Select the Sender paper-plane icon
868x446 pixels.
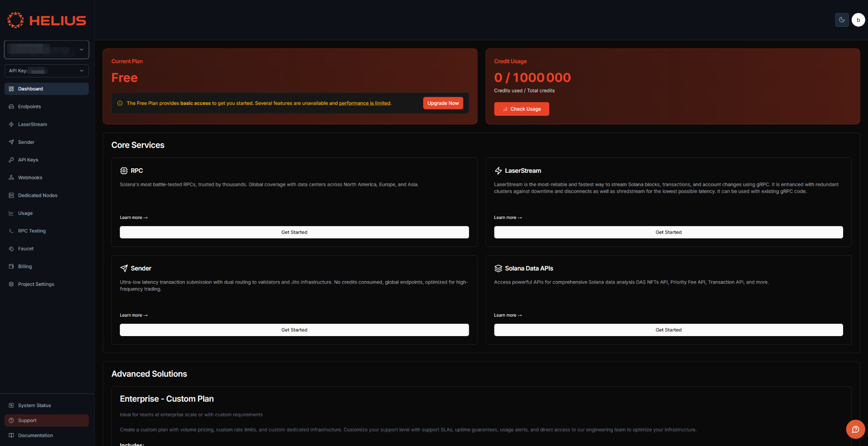pyautogui.click(x=11, y=142)
